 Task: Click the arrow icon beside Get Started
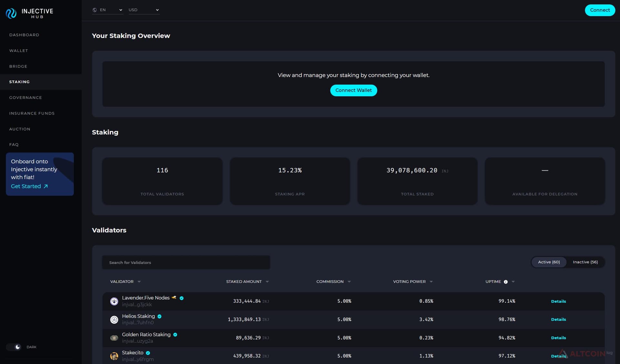pyautogui.click(x=46, y=186)
